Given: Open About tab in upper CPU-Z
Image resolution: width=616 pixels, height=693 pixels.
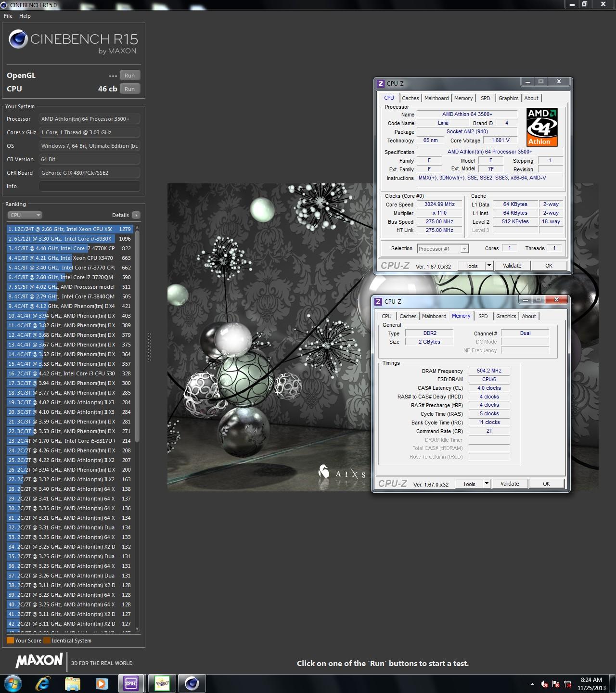Looking at the screenshot, I should [x=531, y=98].
